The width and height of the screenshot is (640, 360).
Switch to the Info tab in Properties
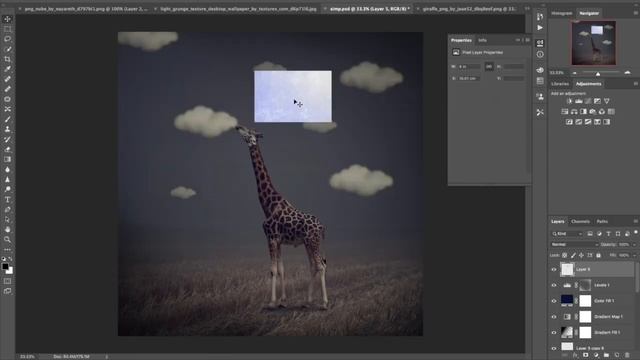[482, 40]
